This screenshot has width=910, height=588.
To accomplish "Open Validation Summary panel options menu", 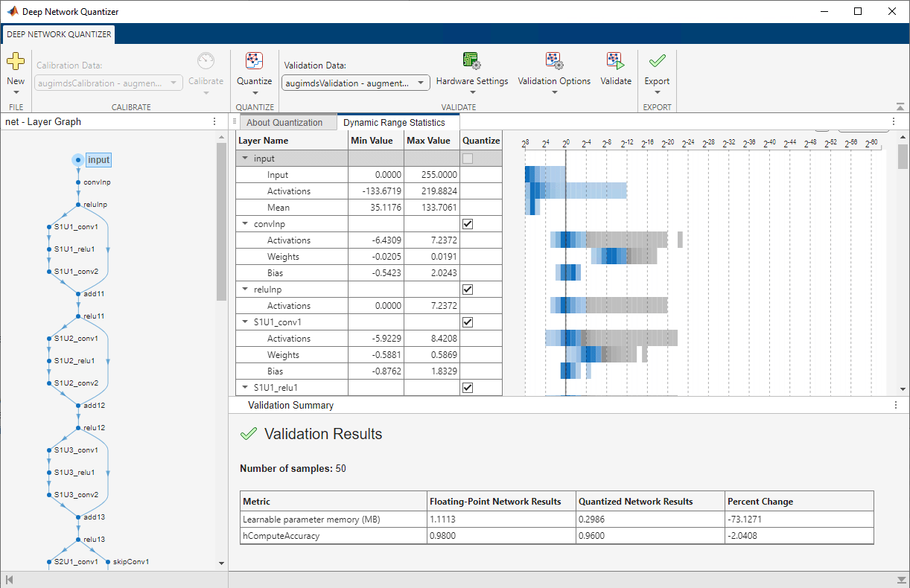I will 896,405.
